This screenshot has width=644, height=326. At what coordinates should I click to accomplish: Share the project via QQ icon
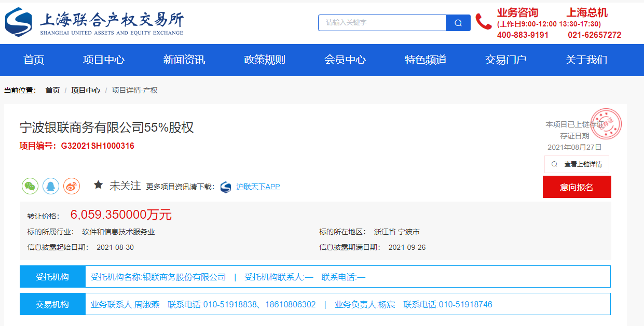[51, 186]
